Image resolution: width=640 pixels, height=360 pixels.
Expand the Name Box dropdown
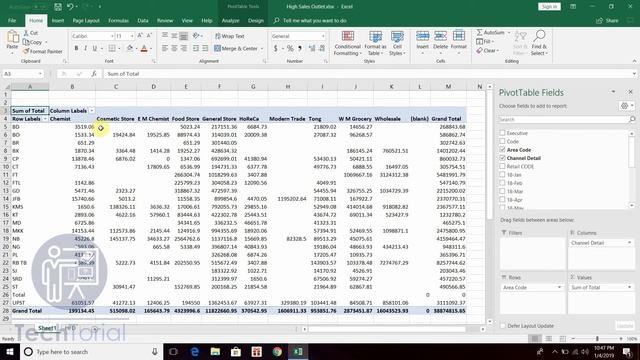point(40,74)
